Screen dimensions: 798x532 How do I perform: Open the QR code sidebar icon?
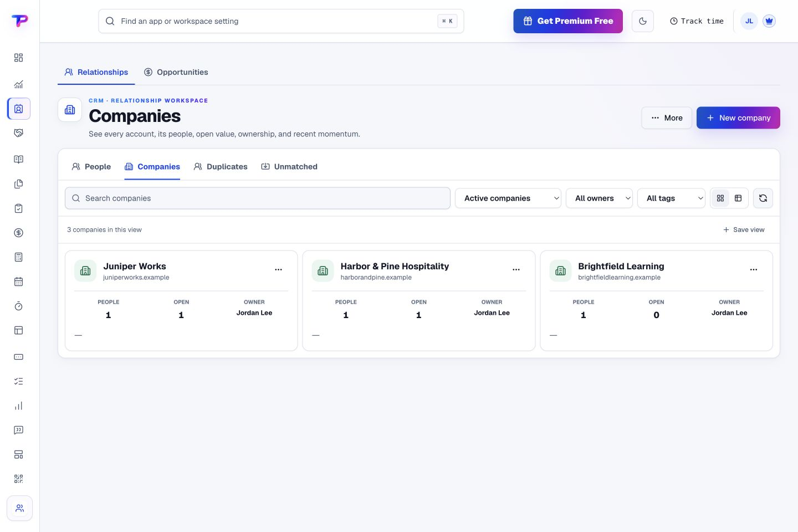click(x=18, y=479)
